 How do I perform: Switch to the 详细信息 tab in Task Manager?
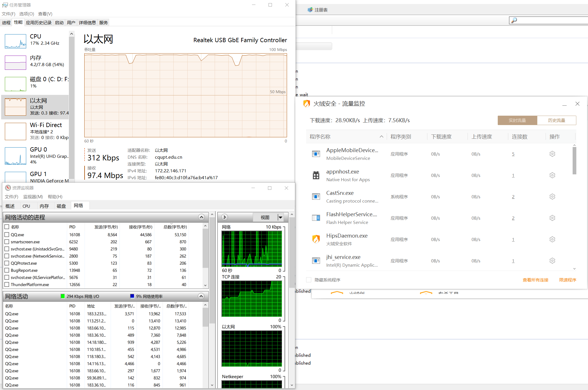point(87,23)
